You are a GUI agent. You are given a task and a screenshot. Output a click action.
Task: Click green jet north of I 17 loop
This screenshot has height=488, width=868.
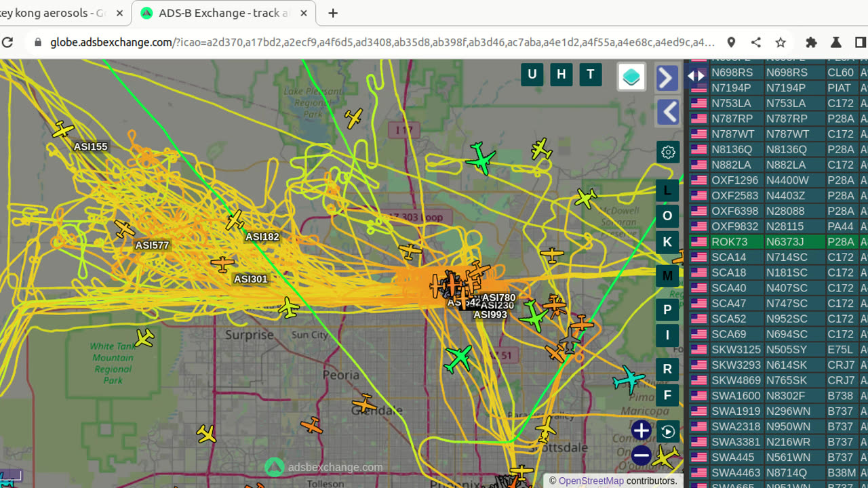pyautogui.click(x=481, y=159)
